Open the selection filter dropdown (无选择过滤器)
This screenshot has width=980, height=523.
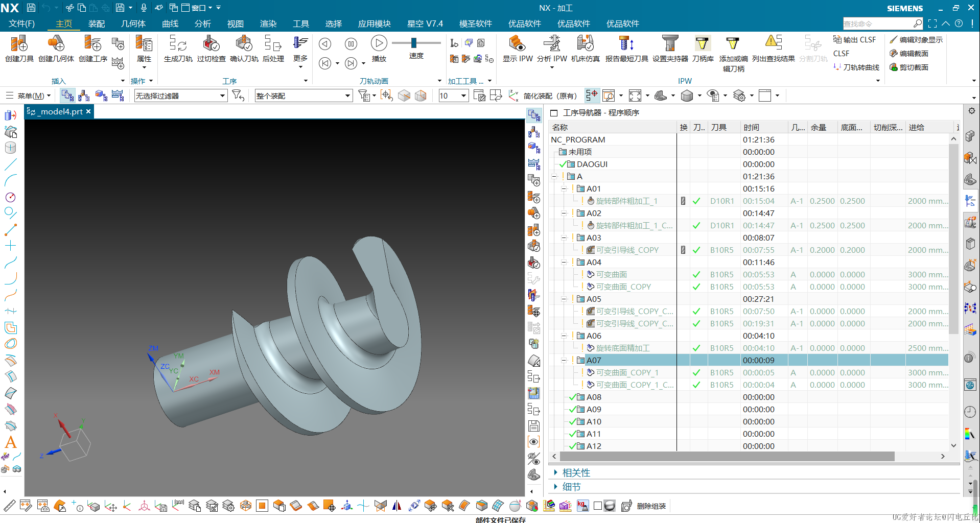click(180, 96)
